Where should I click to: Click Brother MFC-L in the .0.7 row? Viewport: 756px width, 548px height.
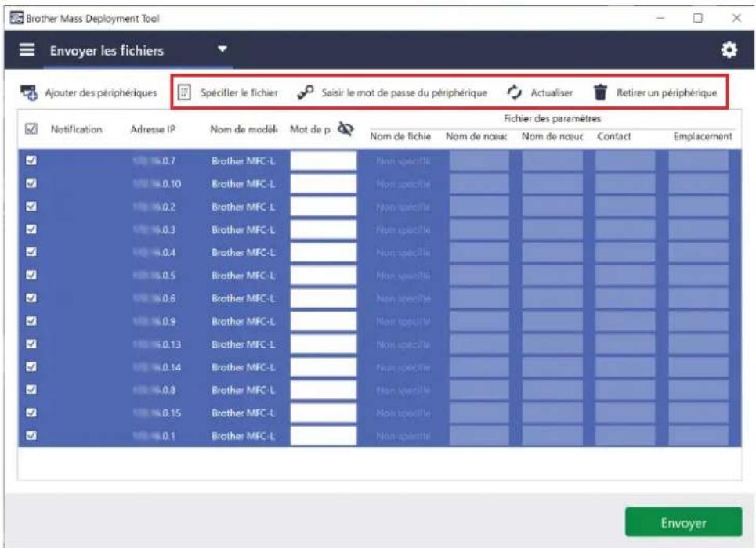point(243,161)
